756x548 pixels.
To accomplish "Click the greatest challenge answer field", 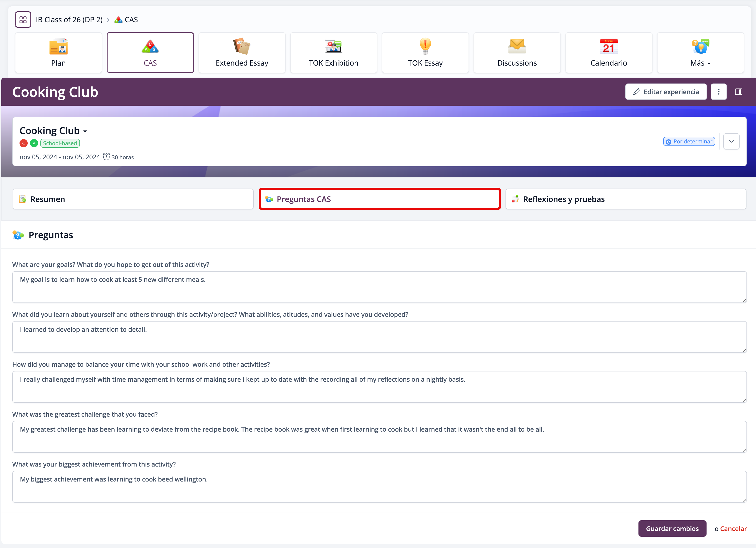I will [x=379, y=437].
